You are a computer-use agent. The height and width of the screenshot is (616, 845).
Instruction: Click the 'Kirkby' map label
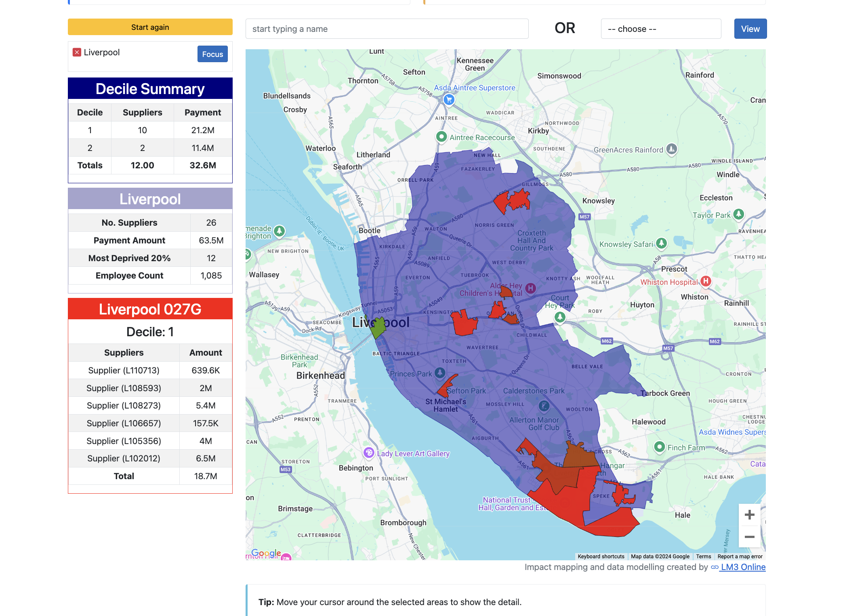click(x=538, y=131)
